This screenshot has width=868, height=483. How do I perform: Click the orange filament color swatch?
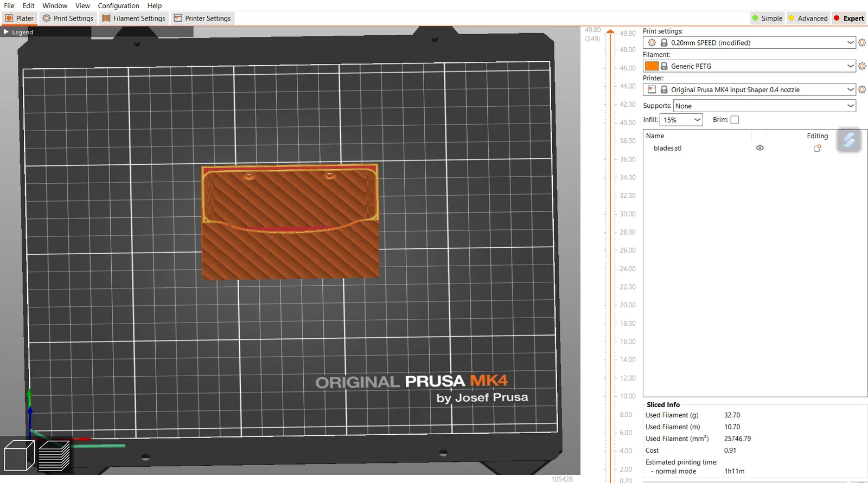(x=652, y=66)
